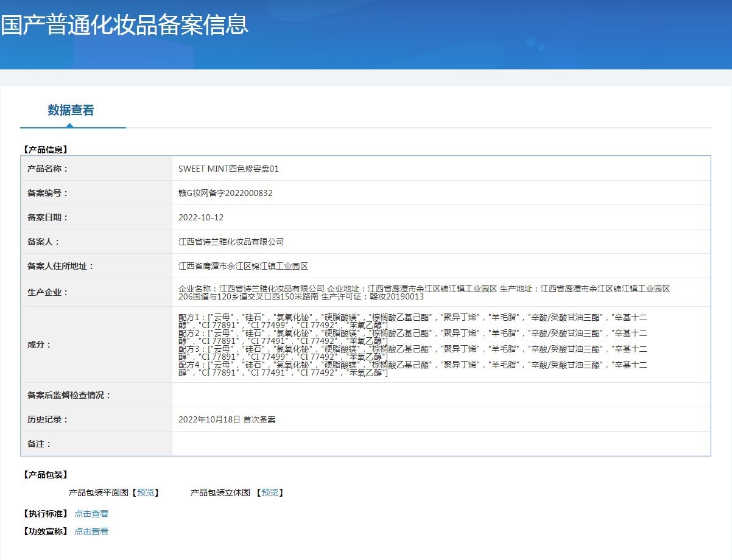The image size is (732, 560).
Task: Click the 【执行标准】 heading
Action: coord(45,514)
